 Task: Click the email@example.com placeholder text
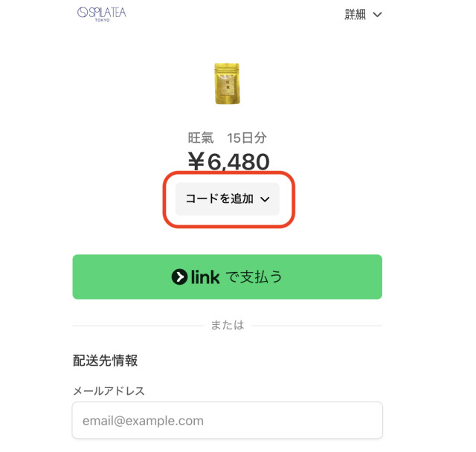[143, 421]
